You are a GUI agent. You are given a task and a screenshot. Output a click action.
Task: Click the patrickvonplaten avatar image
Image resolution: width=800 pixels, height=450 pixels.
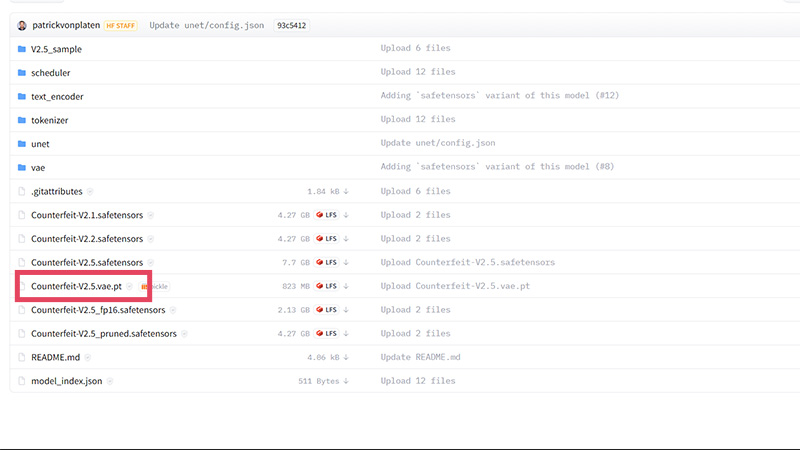pos(21,26)
